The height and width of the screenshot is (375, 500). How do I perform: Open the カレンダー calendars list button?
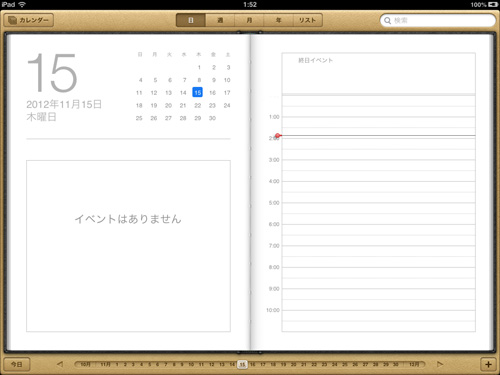[x=29, y=20]
